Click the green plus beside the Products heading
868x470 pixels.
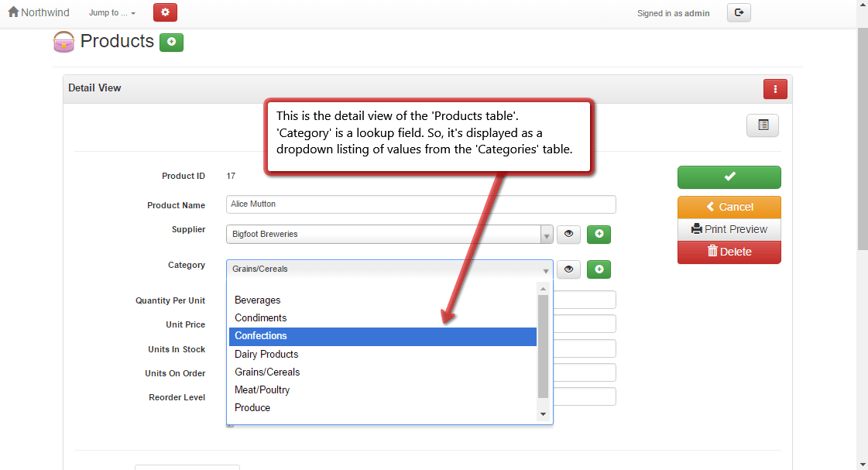[170, 43]
